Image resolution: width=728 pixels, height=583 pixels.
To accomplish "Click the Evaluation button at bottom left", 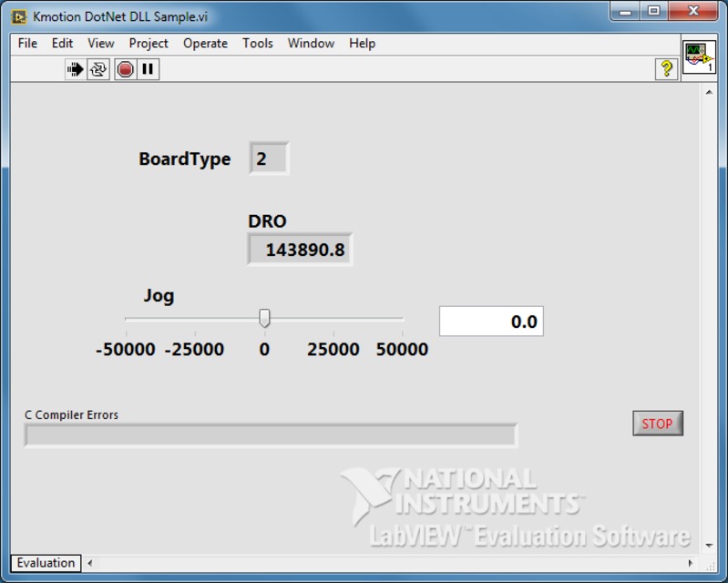I will pyautogui.click(x=46, y=563).
